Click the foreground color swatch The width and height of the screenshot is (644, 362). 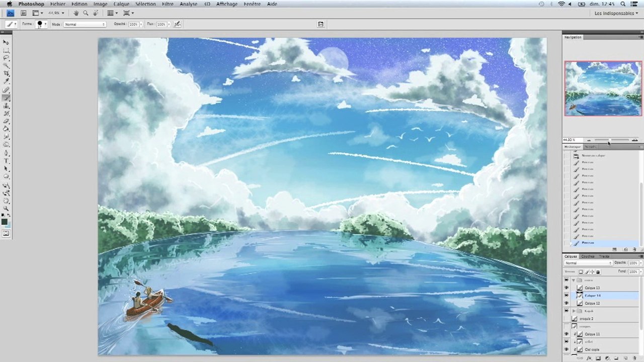pyautogui.click(x=4, y=221)
